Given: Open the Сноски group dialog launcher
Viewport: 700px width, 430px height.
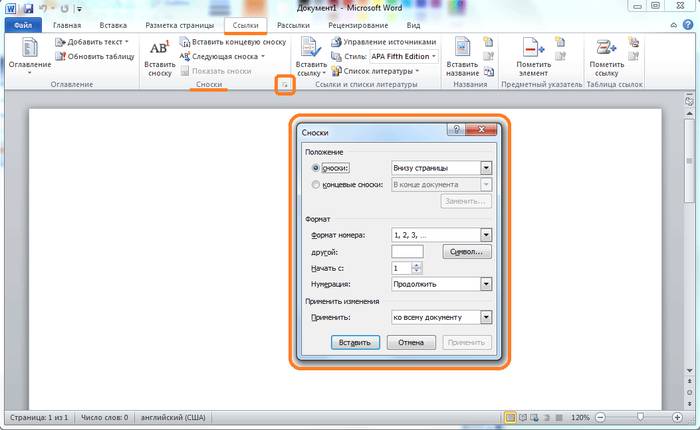Looking at the screenshot, I should click(x=284, y=87).
